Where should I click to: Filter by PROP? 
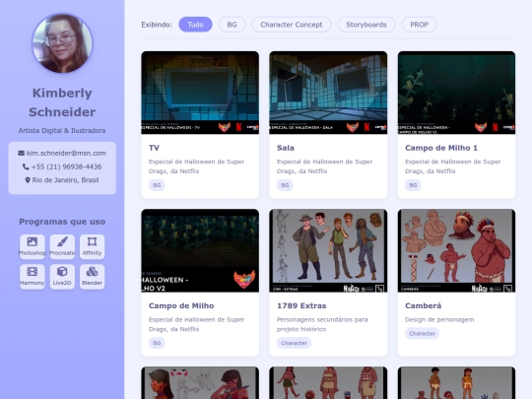419,25
